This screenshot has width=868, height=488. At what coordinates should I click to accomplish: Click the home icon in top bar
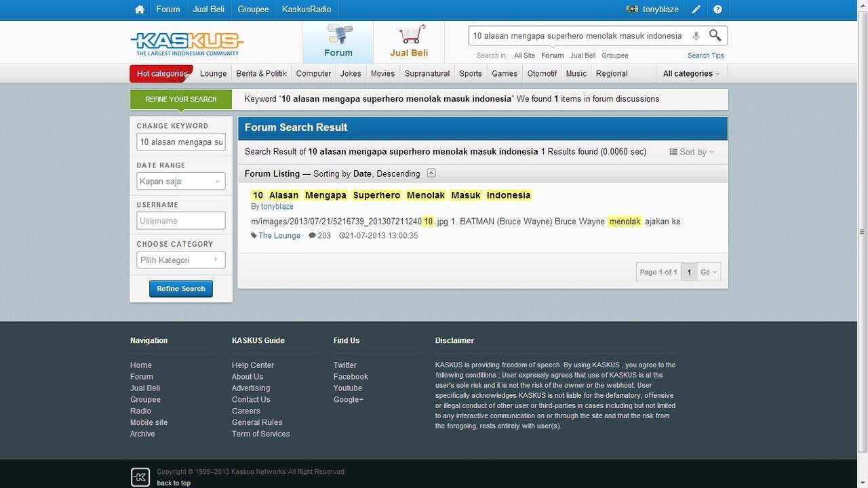pyautogui.click(x=140, y=9)
